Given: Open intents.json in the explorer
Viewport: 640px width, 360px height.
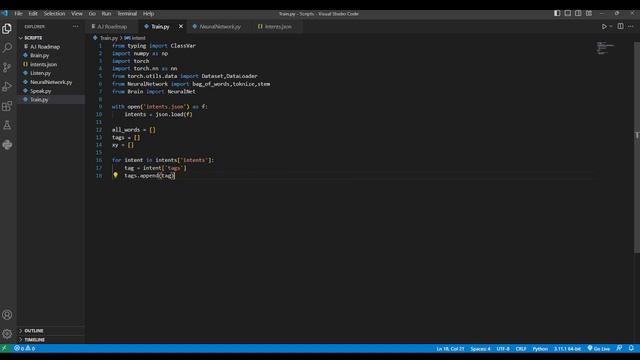Looking at the screenshot, I should click(x=51, y=64).
